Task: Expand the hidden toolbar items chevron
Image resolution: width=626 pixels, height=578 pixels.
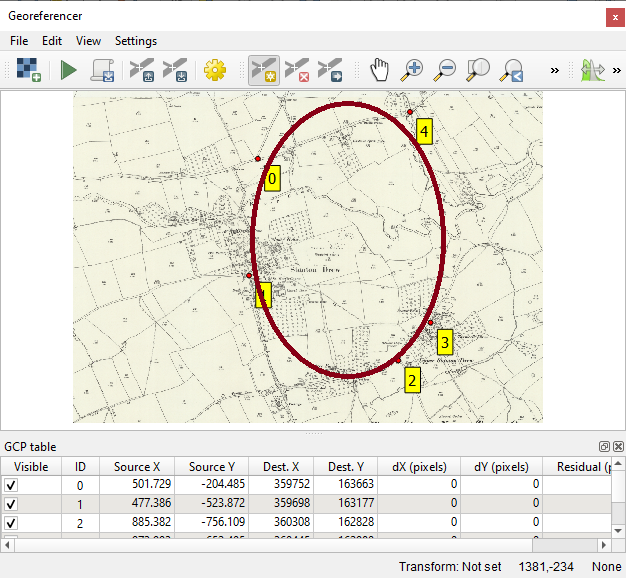Action: (x=555, y=70)
